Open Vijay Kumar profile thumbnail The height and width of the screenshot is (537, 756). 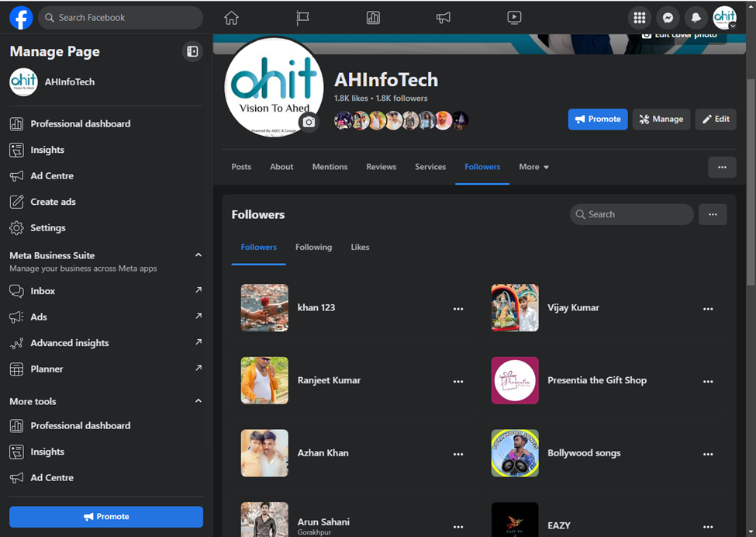515,308
